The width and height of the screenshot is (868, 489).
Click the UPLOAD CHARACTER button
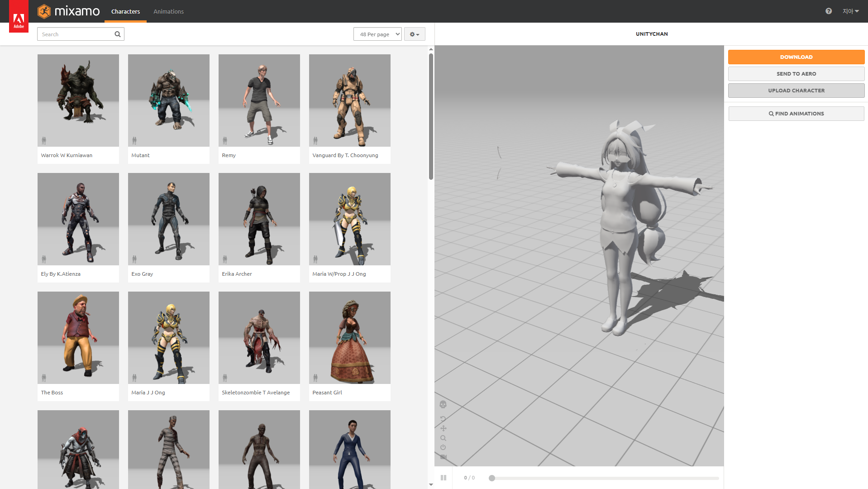click(796, 91)
